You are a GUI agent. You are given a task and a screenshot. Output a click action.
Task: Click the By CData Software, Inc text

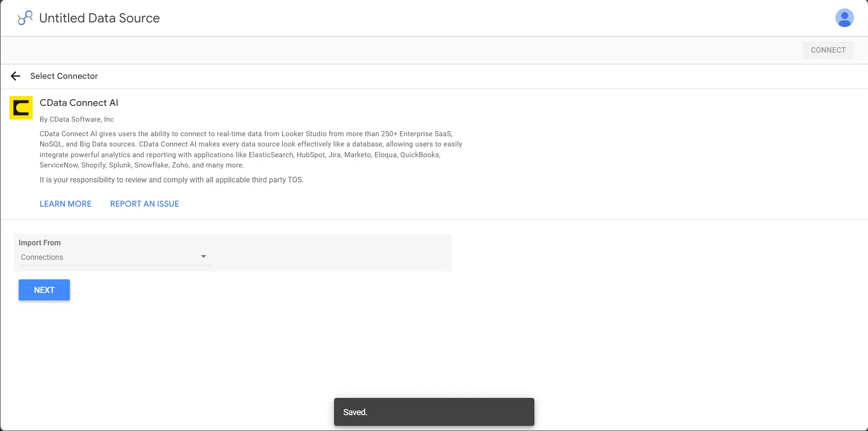click(76, 119)
